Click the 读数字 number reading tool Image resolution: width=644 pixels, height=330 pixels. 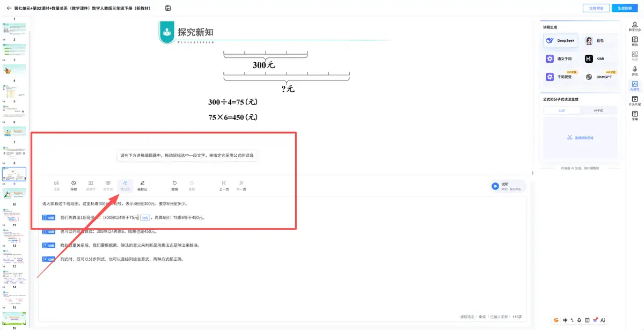click(91, 186)
